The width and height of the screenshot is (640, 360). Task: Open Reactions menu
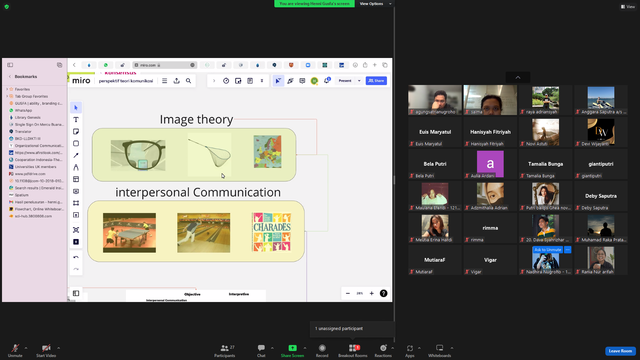383,350
